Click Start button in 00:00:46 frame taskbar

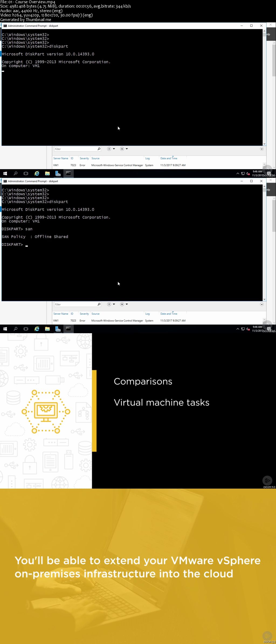coord(5,329)
